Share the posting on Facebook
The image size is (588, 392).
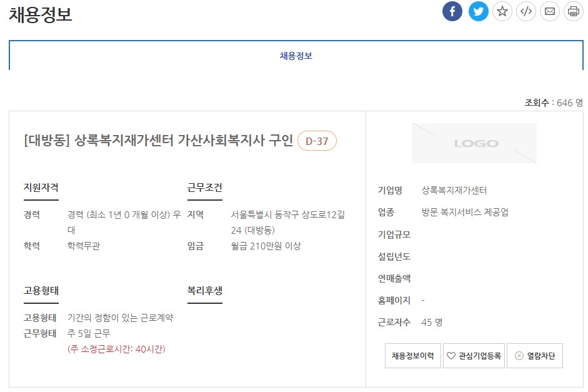pyautogui.click(x=452, y=11)
